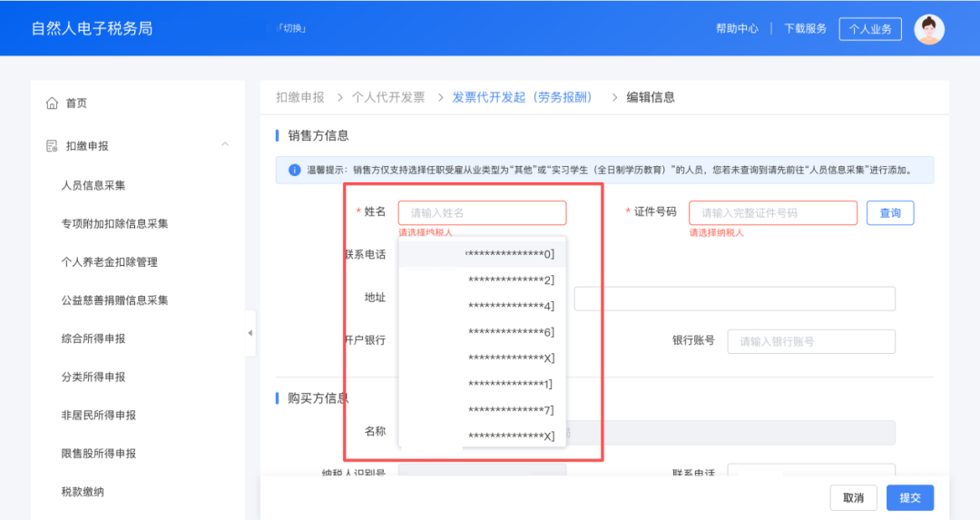The width and height of the screenshot is (980, 520).
Task: Click 个人代开发票 in the breadcrumb
Action: [388, 97]
